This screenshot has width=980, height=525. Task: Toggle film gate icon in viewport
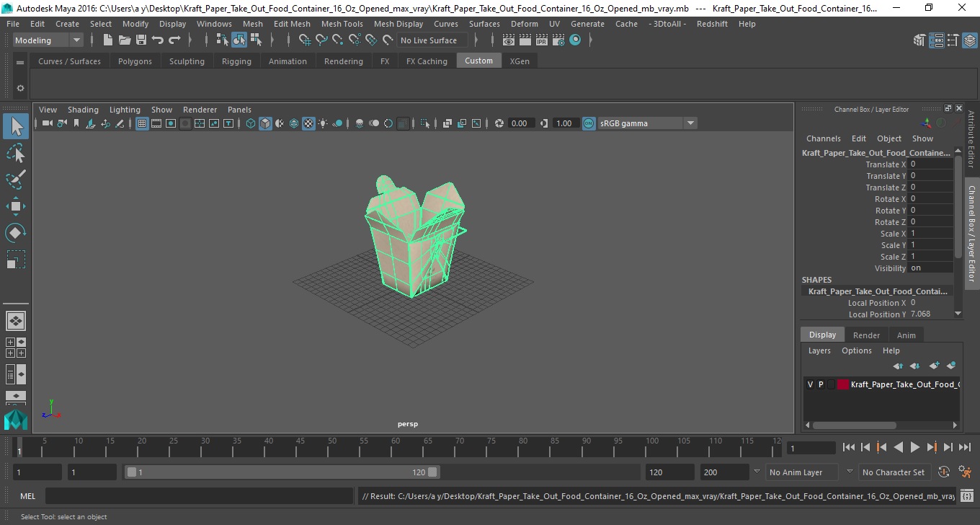[156, 123]
